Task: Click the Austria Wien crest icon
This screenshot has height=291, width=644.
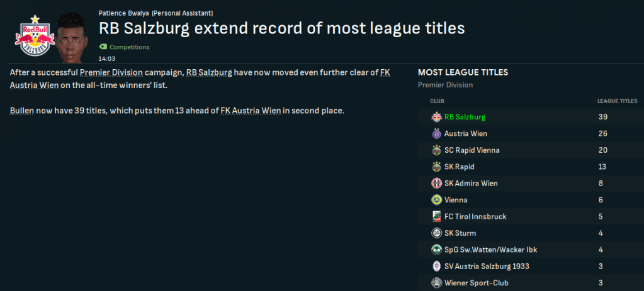Action: point(436,134)
